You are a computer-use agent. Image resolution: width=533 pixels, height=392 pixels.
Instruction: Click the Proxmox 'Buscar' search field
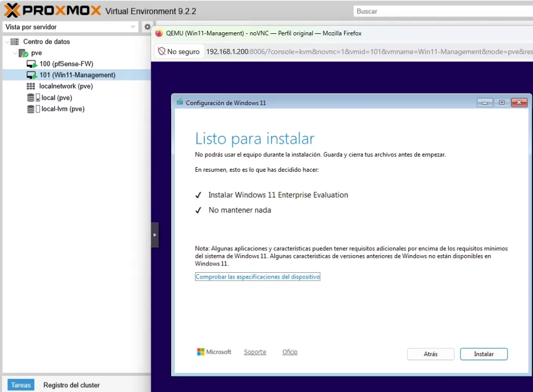[443, 11]
